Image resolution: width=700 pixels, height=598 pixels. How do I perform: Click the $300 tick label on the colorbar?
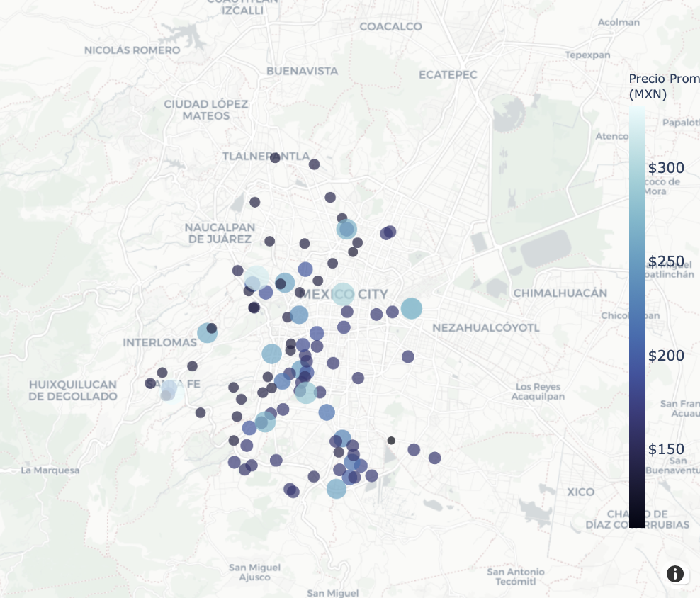(x=666, y=168)
